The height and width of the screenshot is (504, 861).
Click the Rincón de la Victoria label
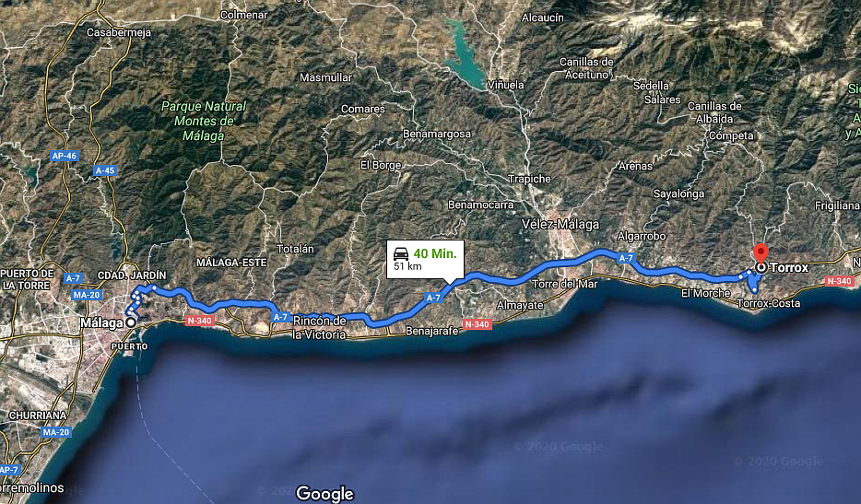[x=320, y=328]
